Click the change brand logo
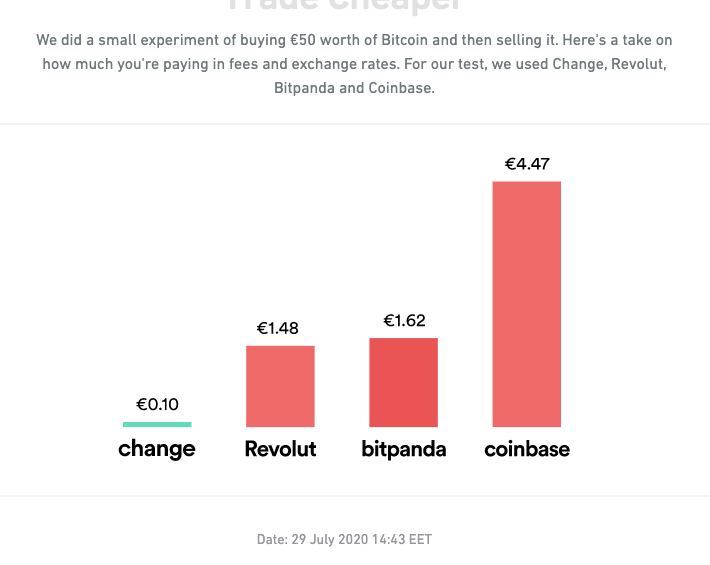The height and width of the screenshot is (565, 710). (157, 449)
